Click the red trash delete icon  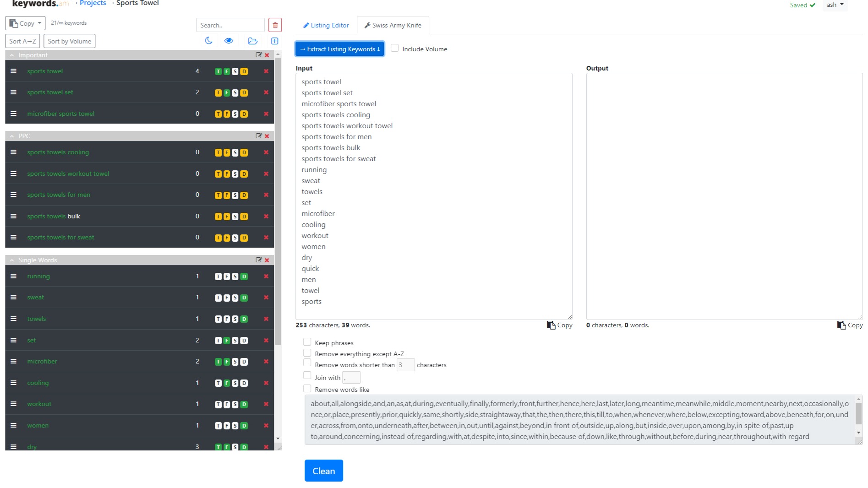pyautogui.click(x=275, y=25)
